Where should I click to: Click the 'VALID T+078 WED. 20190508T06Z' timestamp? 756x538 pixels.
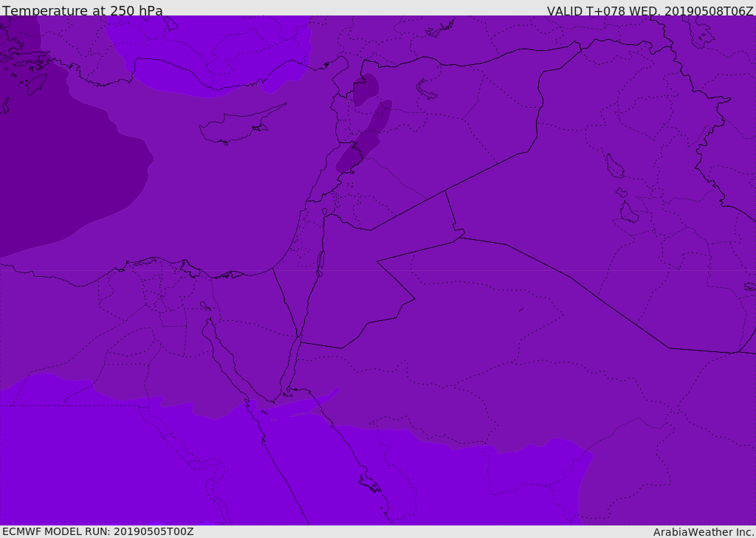point(650,10)
